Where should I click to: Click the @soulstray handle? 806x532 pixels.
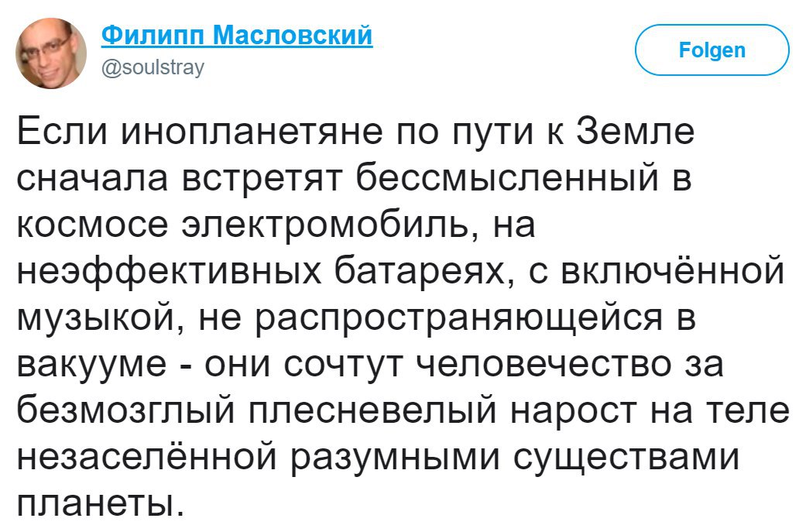coord(153,67)
